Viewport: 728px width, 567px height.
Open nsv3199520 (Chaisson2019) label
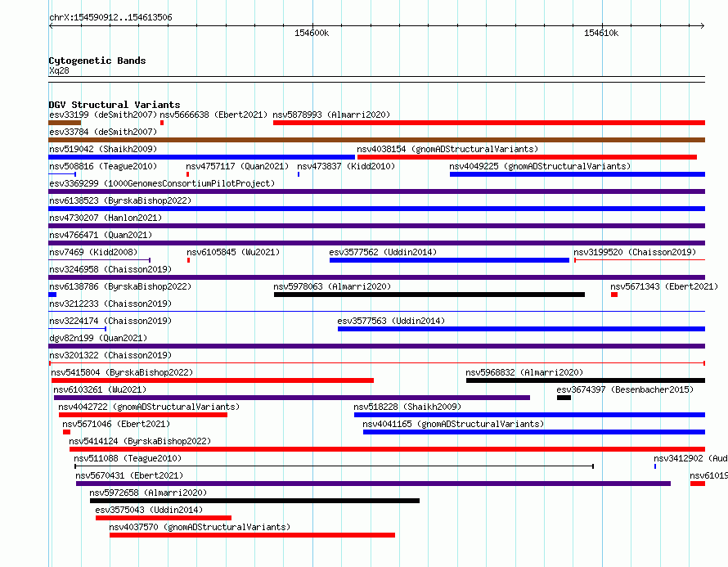pyautogui.click(x=635, y=252)
